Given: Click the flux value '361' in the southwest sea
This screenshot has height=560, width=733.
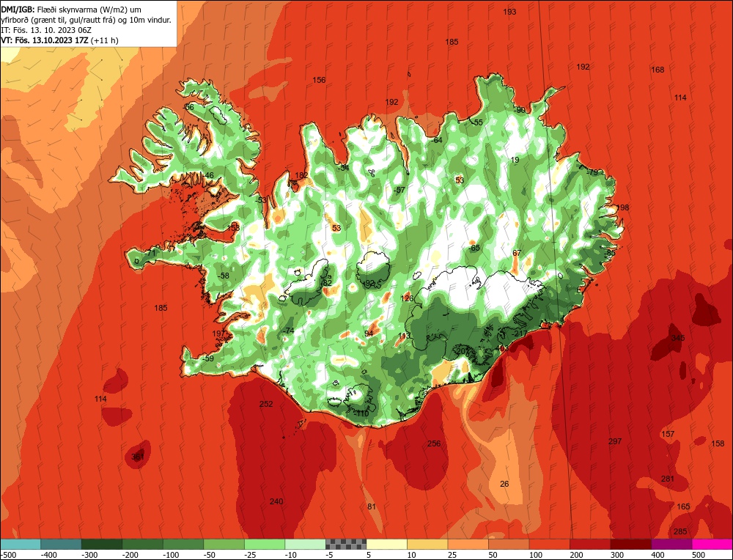Looking at the screenshot, I should click(x=138, y=457).
